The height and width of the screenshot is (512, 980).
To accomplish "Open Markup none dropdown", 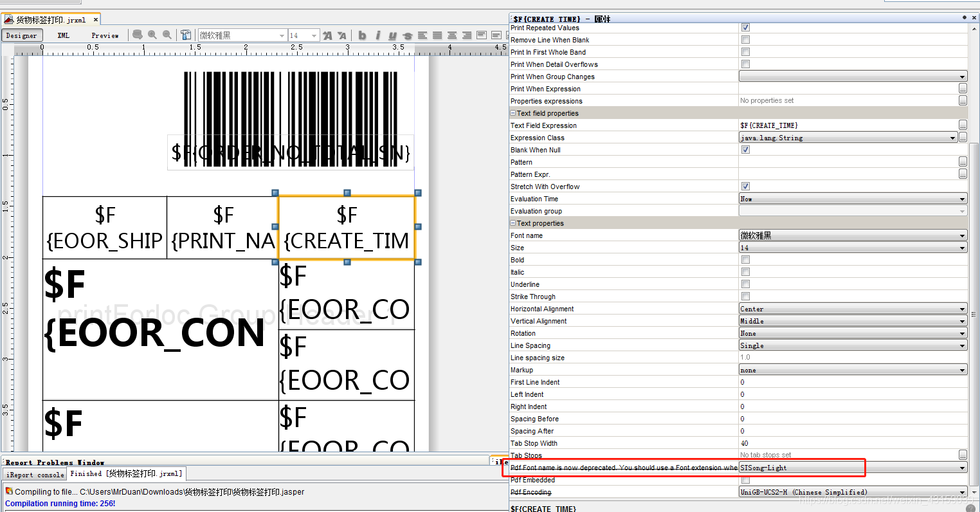I will 853,370.
